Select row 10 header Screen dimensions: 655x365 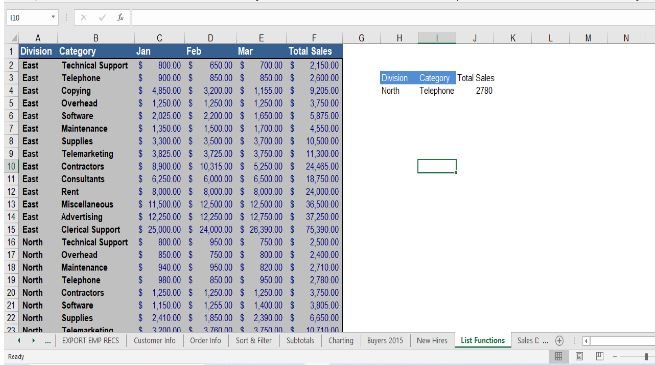11,166
